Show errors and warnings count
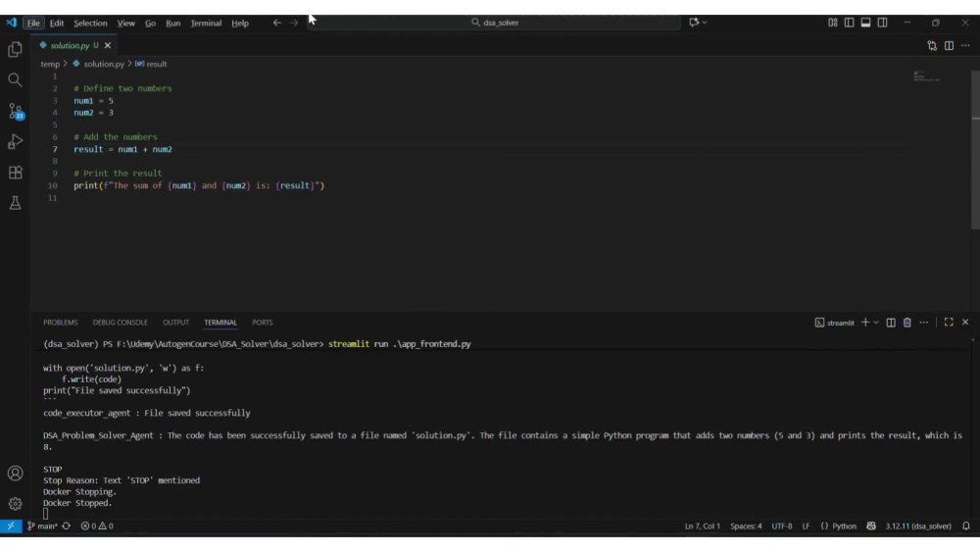This screenshot has width=980, height=552. [x=97, y=527]
